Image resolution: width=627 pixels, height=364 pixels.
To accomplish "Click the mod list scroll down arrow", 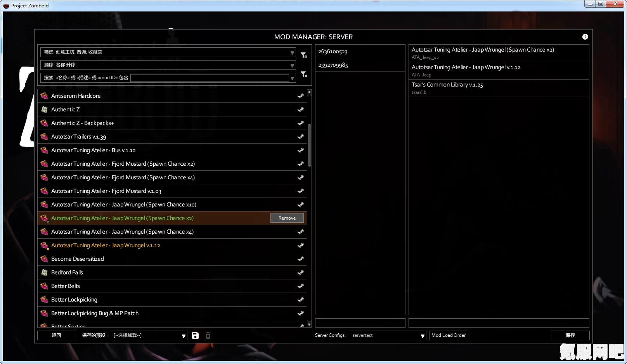I will click(309, 324).
